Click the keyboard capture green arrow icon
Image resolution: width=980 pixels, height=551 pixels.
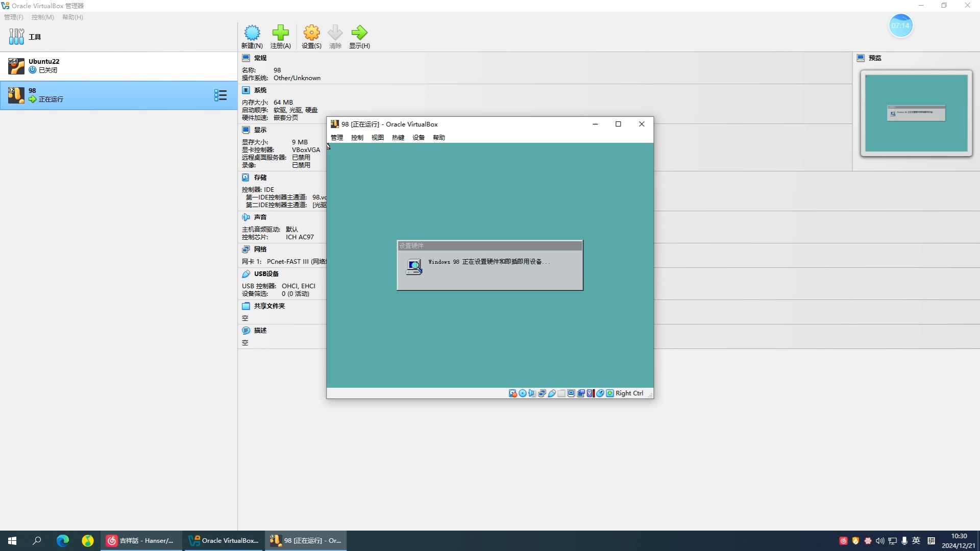[x=610, y=393]
